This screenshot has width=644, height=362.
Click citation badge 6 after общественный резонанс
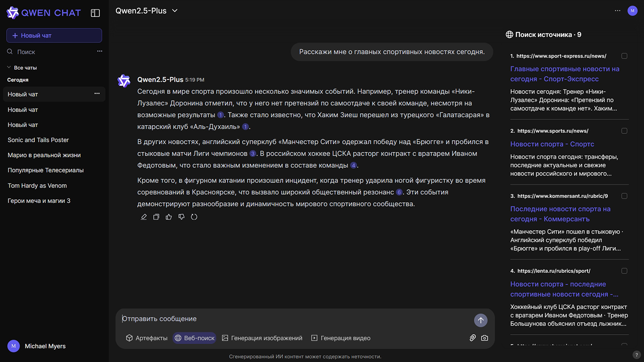coord(399,192)
